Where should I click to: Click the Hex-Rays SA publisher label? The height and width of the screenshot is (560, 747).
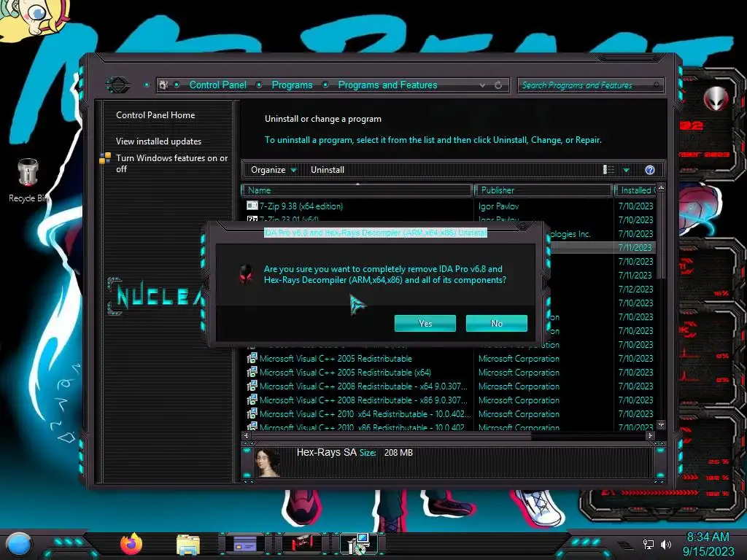(x=326, y=452)
